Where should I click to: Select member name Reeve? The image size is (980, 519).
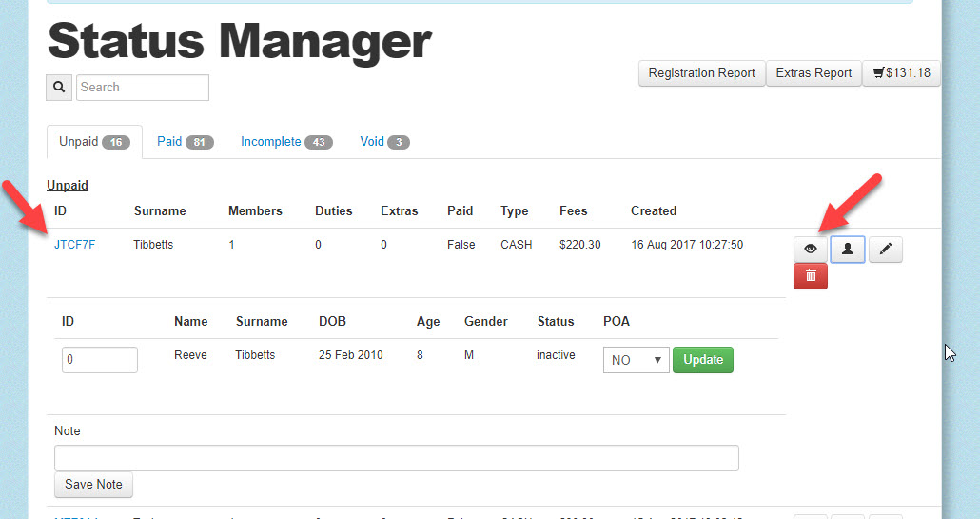click(x=190, y=355)
